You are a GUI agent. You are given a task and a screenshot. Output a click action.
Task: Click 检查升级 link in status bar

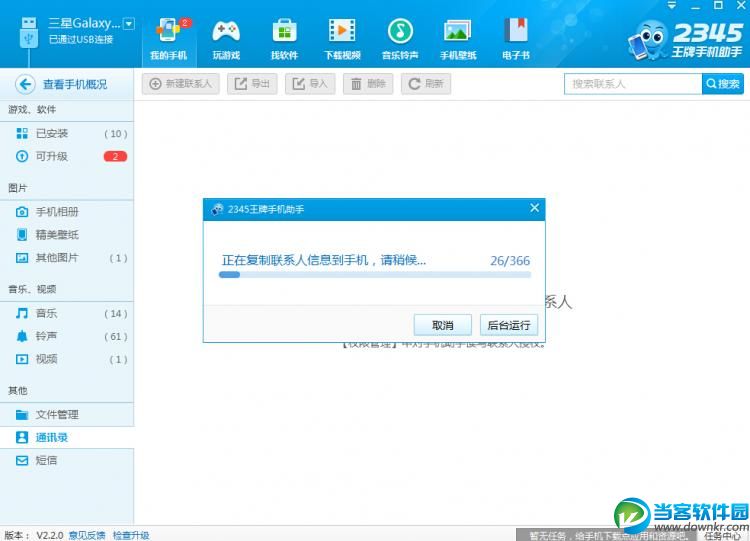tap(131, 535)
